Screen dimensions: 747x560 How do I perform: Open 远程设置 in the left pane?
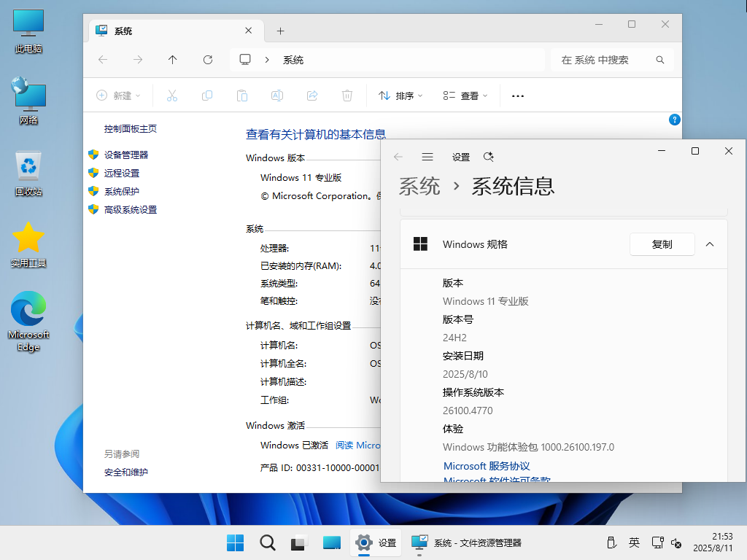[122, 173]
